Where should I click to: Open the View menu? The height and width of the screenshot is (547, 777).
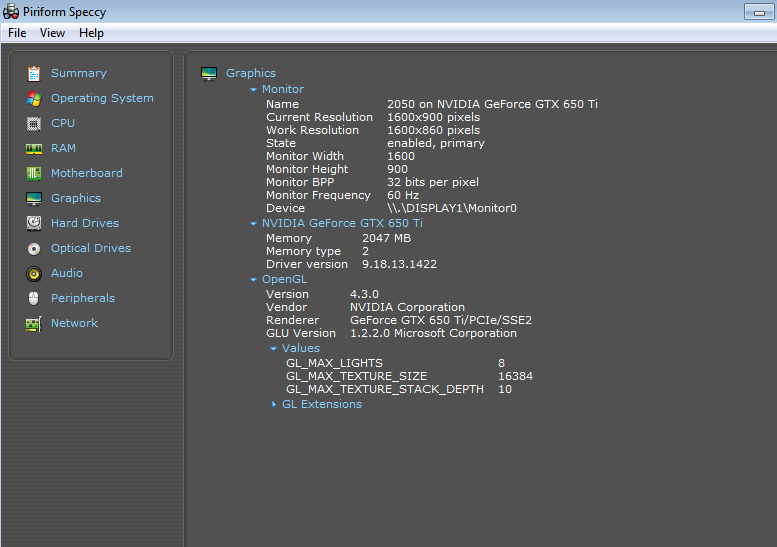(x=52, y=33)
